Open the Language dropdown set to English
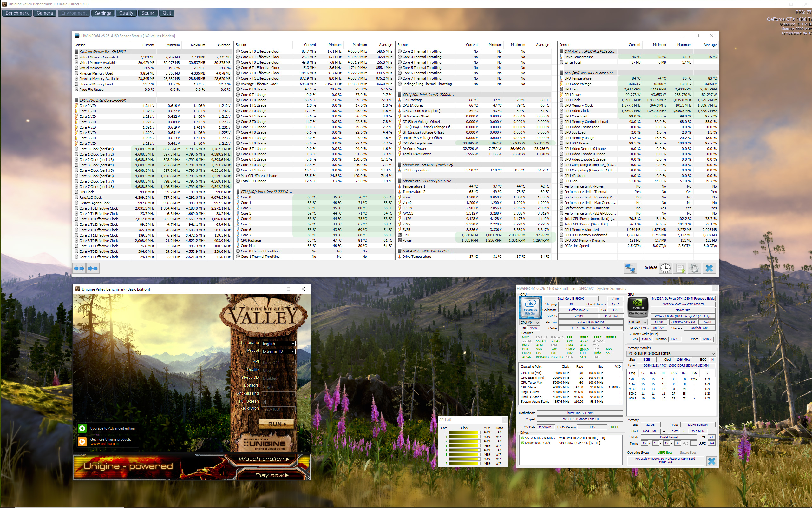Viewport: 812px width, 508px height. pyautogui.click(x=278, y=343)
